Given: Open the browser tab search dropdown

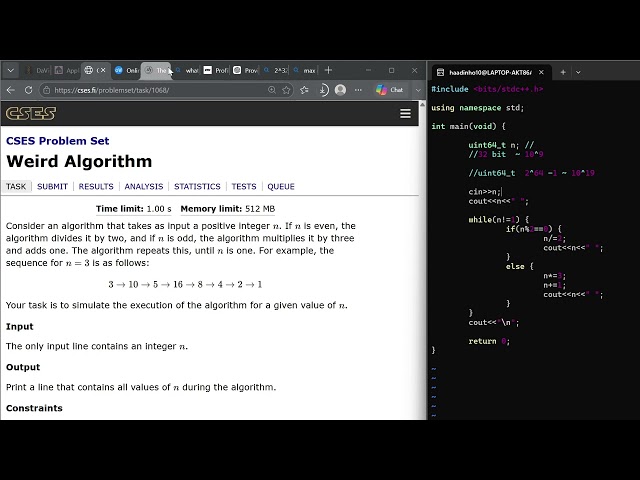Looking at the screenshot, I should pyautogui.click(x=11, y=71).
